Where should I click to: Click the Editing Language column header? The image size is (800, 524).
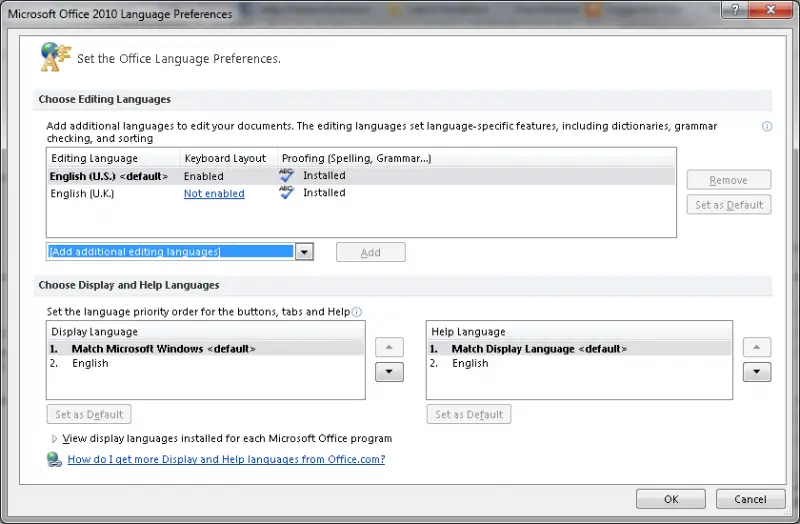coord(114,158)
